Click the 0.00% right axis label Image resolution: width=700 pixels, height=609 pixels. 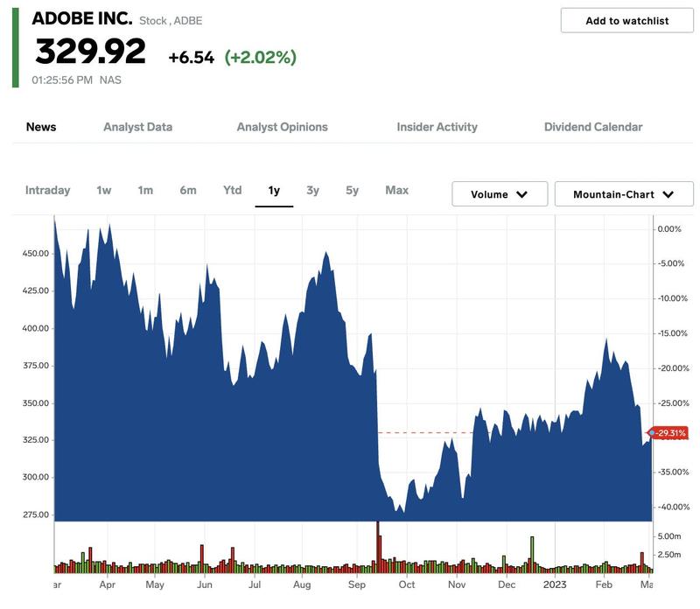[x=669, y=229]
